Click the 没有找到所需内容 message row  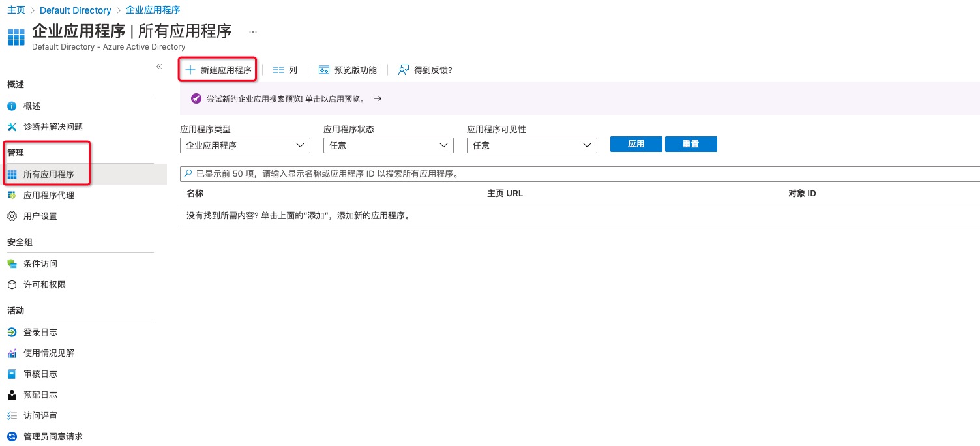click(x=580, y=216)
